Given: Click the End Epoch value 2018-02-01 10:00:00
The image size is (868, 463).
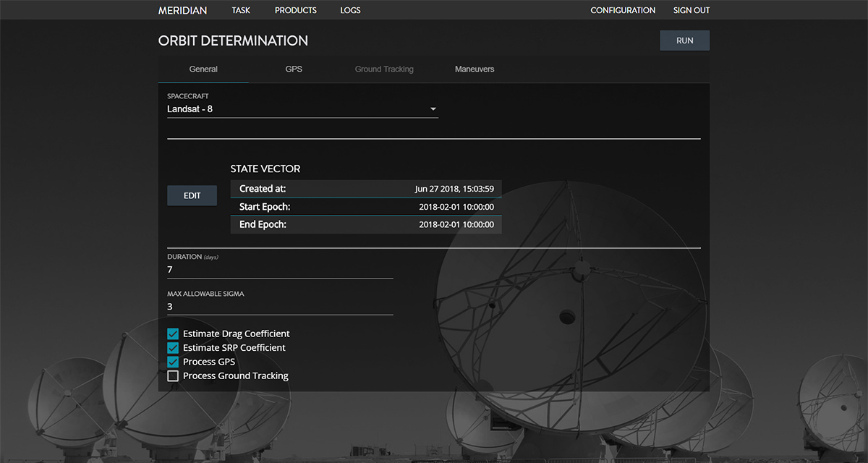Looking at the screenshot, I should (x=456, y=225).
